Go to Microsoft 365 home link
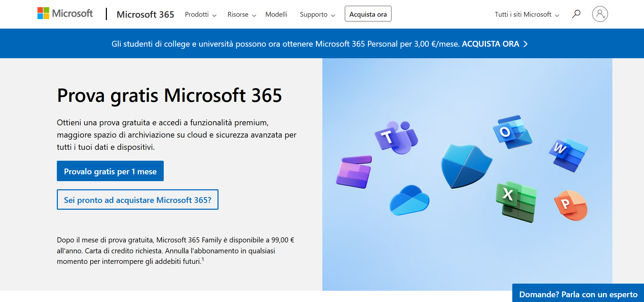 pos(145,14)
